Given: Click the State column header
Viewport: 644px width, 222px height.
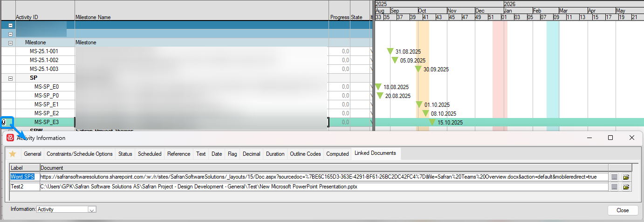Looking at the screenshot, I should 356,17.
